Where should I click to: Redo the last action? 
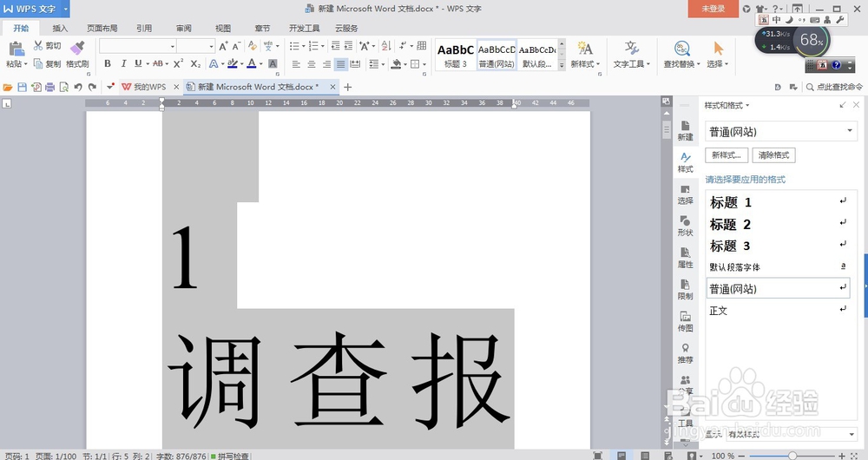[93, 87]
